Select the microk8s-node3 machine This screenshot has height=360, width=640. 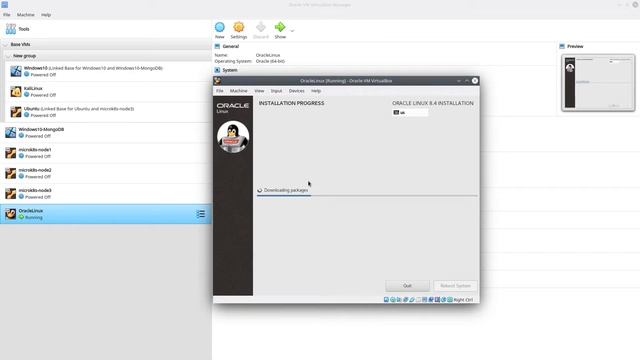click(x=106, y=193)
